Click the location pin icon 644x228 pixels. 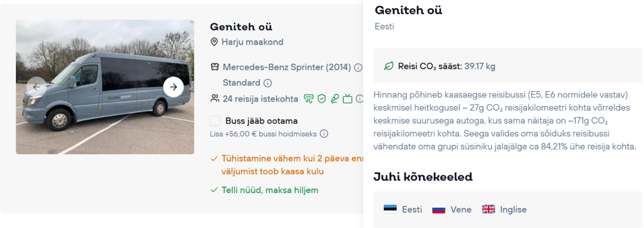[x=214, y=42]
